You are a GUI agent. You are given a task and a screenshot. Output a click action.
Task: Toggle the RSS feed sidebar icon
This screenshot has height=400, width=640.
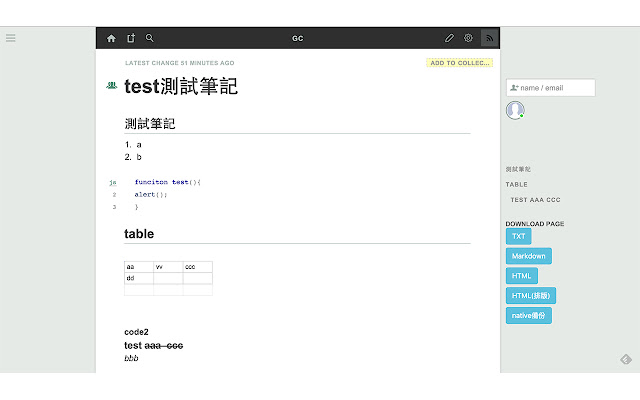click(489, 38)
